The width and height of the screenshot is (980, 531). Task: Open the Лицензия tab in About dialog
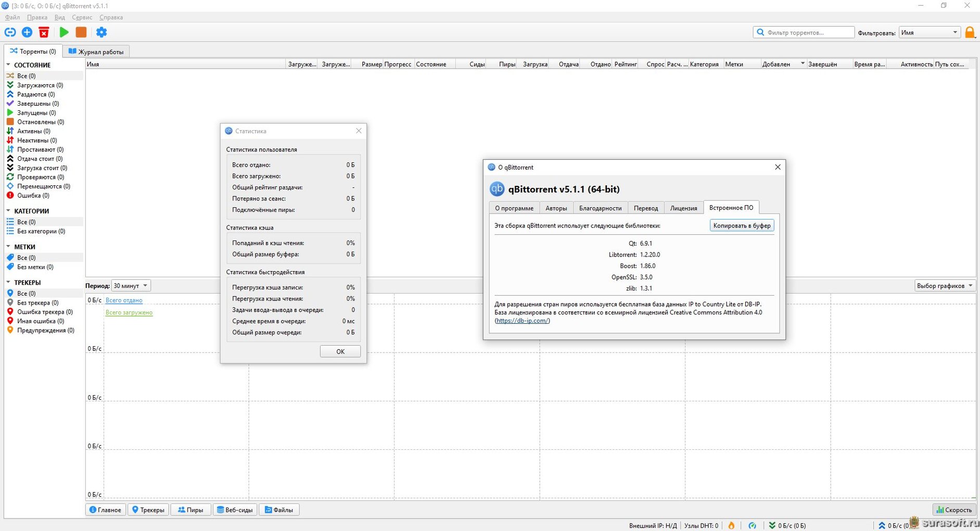click(683, 208)
